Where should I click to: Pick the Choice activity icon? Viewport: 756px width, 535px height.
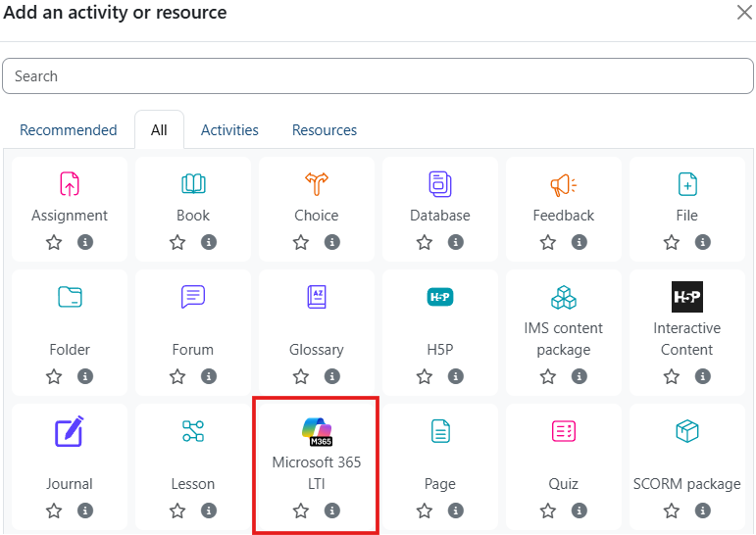pos(317,183)
